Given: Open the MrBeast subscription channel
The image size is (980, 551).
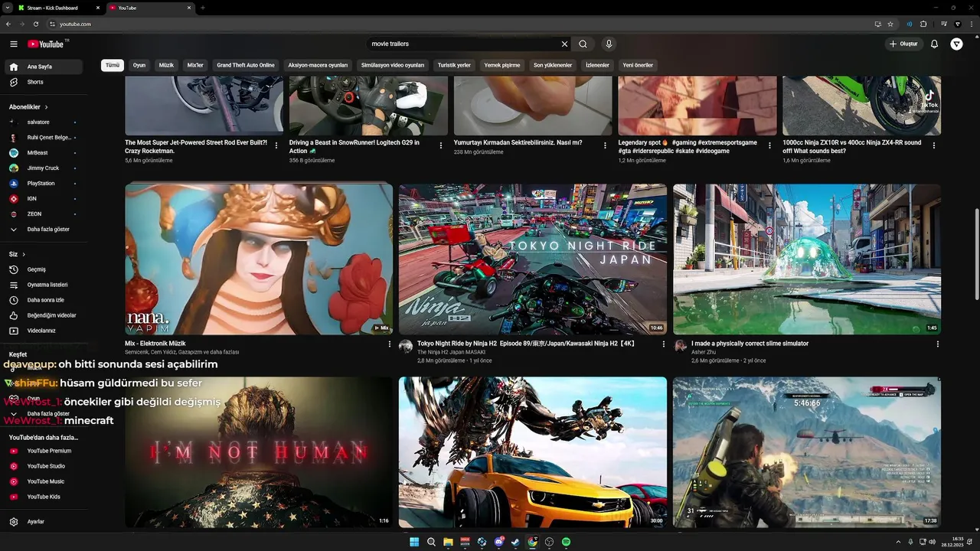Looking at the screenshot, I should (x=42, y=153).
